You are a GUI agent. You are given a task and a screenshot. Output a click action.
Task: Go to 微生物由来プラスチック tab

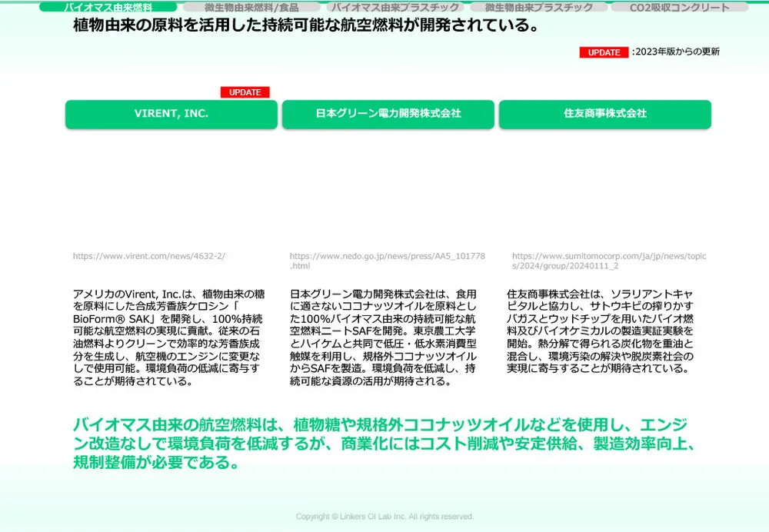coord(538,7)
